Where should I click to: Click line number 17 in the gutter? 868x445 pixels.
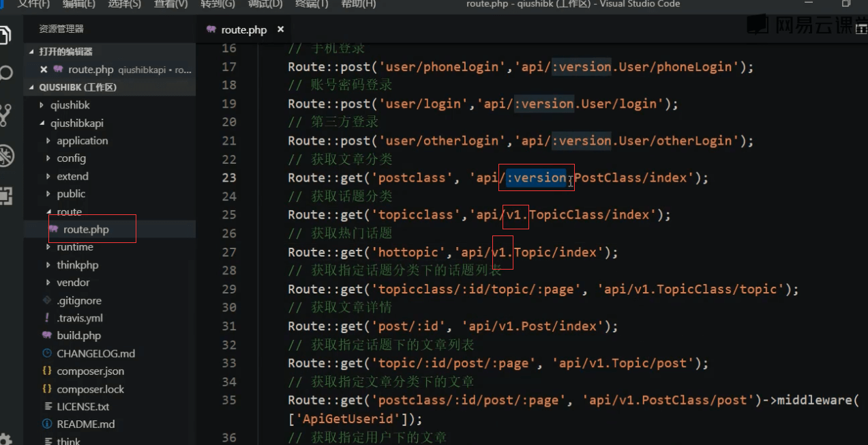(x=229, y=67)
